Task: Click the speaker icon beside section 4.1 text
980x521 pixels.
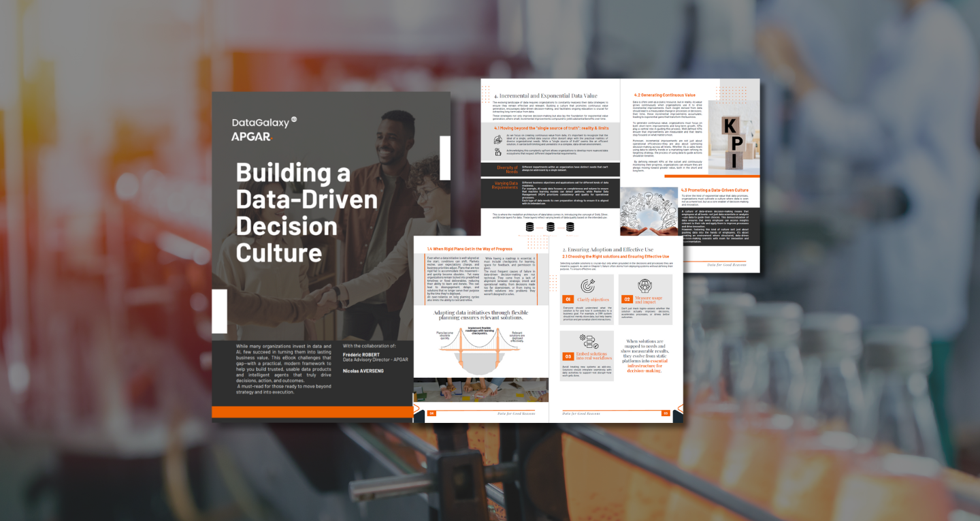Action: coord(499,140)
